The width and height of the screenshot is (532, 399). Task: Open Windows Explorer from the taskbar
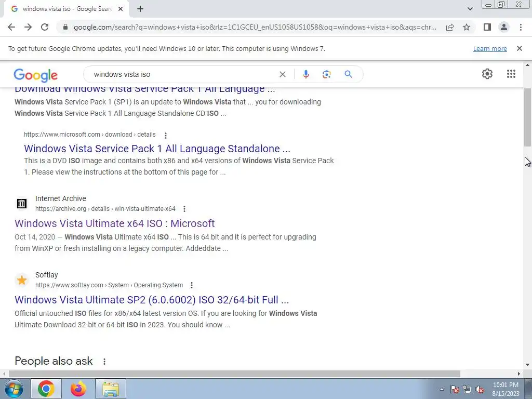coord(111,389)
